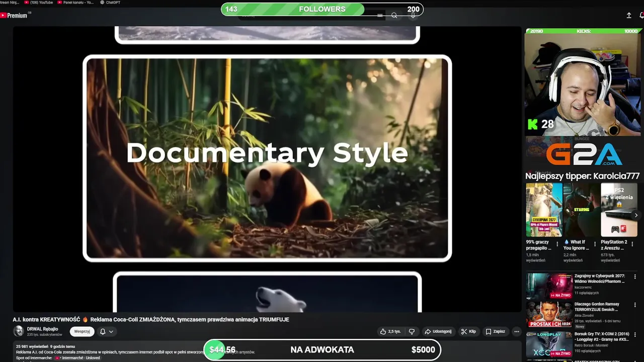Click the Akta Zbrodni channel name

584,315
